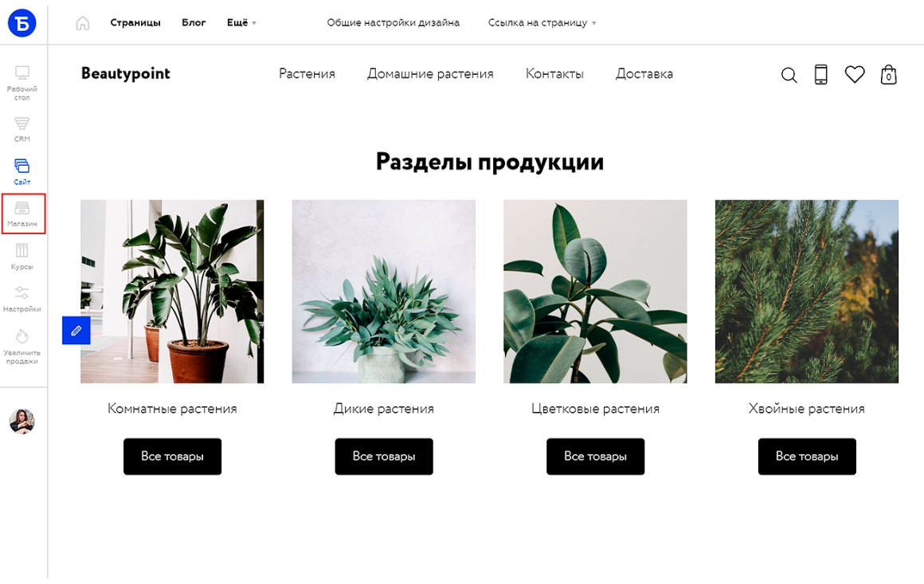Screen dimensions: 924x584
Task: Open the shopping bag cart icon
Action: [x=889, y=74]
